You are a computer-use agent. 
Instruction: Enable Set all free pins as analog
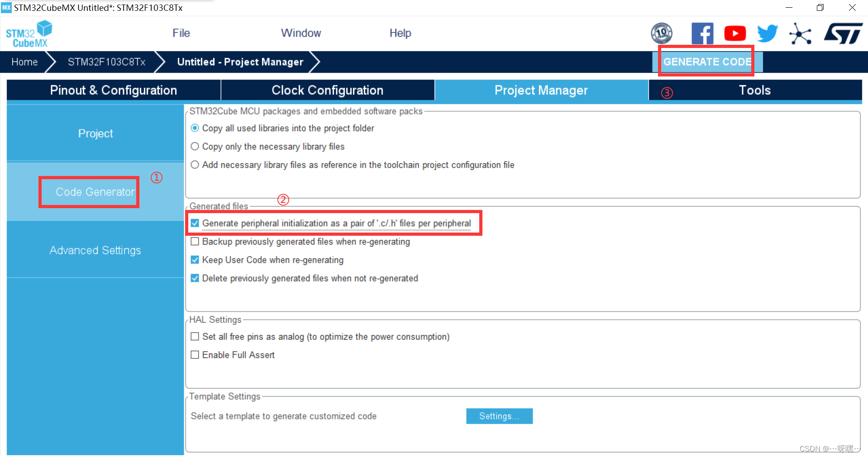(195, 337)
